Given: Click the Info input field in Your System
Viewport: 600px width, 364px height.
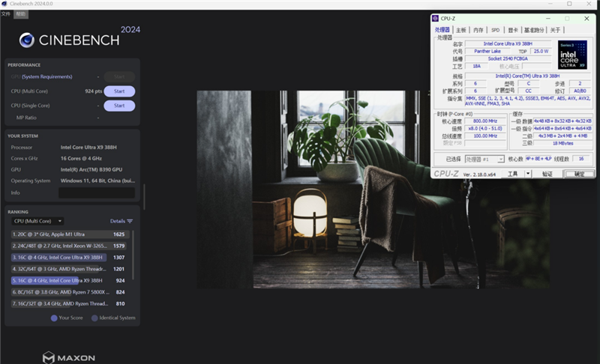Looking at the screenshot, I should tap(96, 192).
